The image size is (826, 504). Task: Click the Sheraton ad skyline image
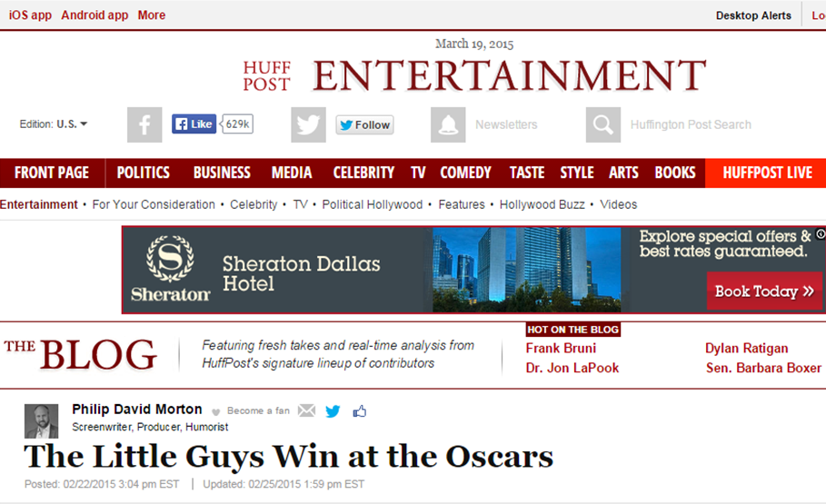(x=527, y=270)
